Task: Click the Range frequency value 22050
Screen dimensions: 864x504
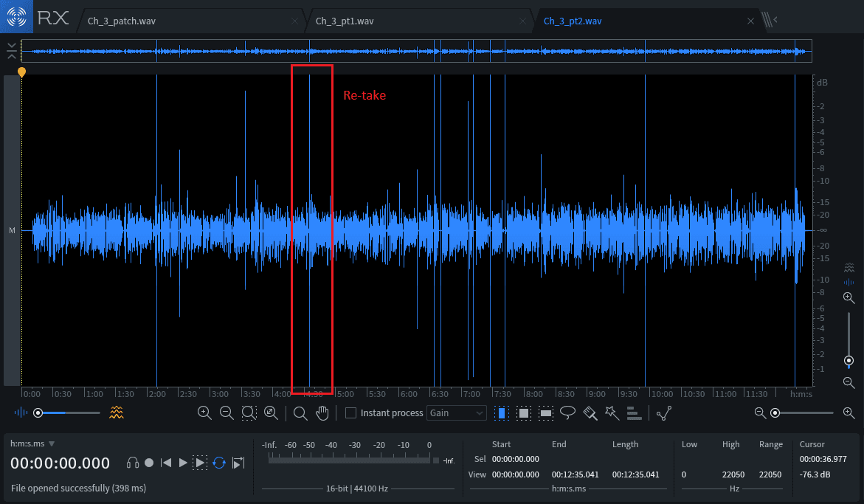Action: click(x=770, y=474)
